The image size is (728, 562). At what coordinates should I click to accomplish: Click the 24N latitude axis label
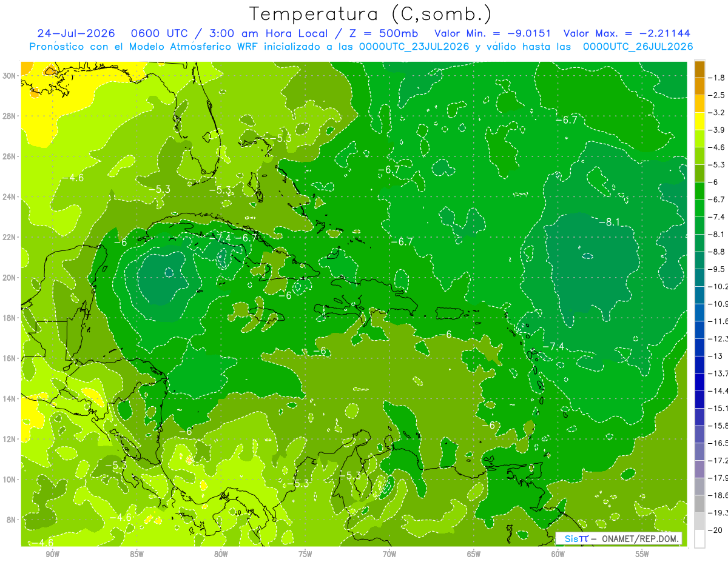click(x=10, y=197)
